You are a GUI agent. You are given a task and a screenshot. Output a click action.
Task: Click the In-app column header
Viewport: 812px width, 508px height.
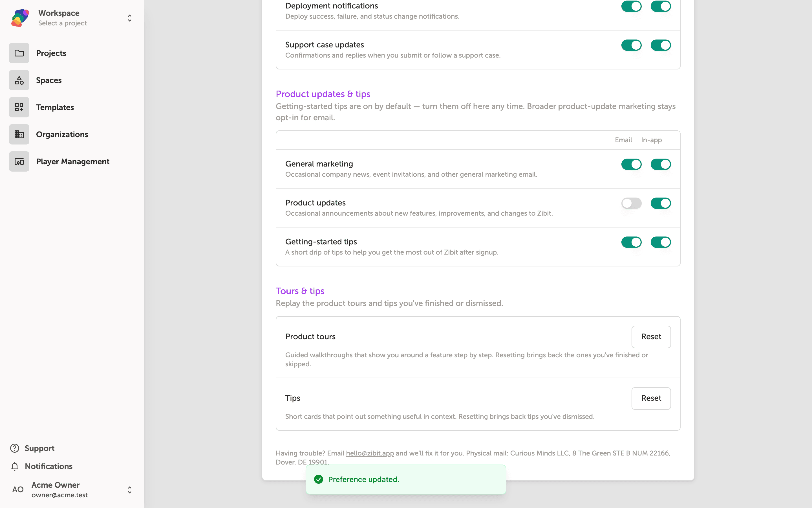click(651, 140)
